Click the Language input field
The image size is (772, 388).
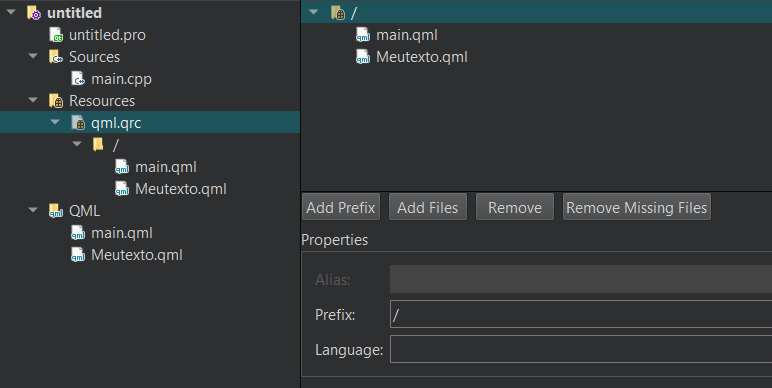tap(581, 349)
